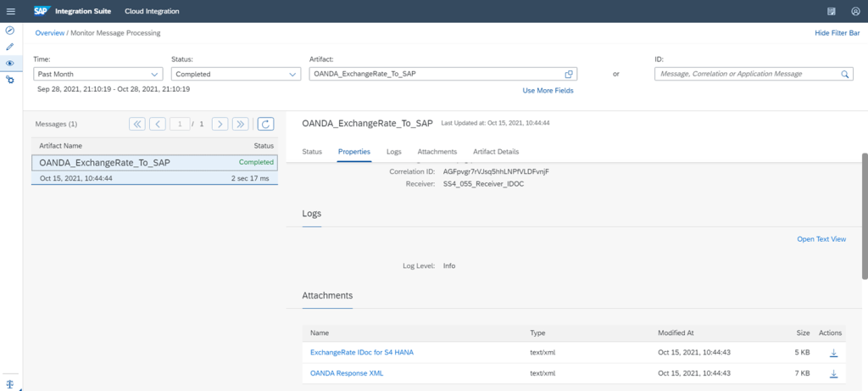Select OANDA_ExchangeRate_To_SAP message row

(155, 170)
